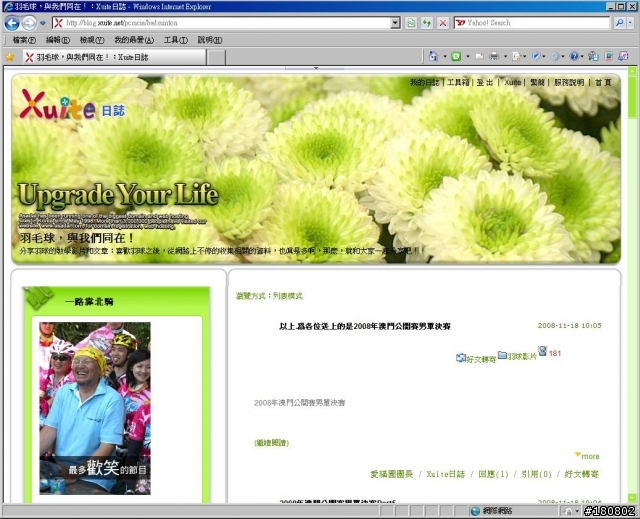This screenshot has height=519, width=640.
Task: Click the 2008年澳門公開賽男單決賽 post text
Action: 300,403
